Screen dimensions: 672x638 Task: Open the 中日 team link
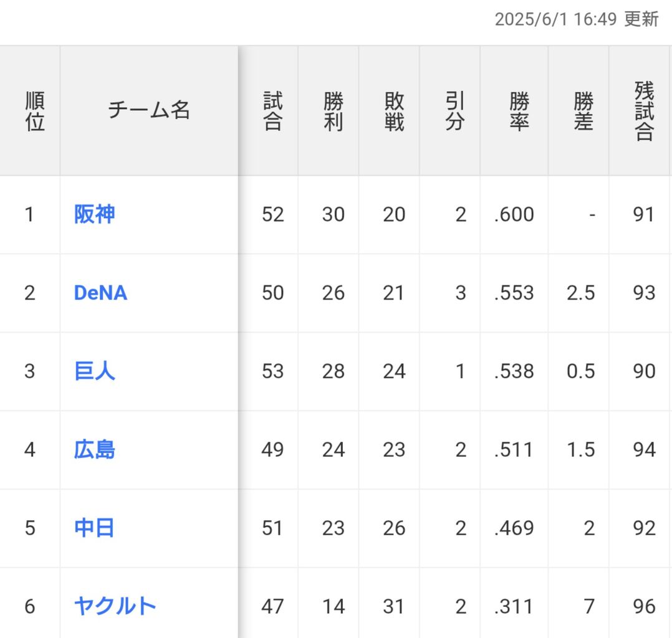pos(94,528)
